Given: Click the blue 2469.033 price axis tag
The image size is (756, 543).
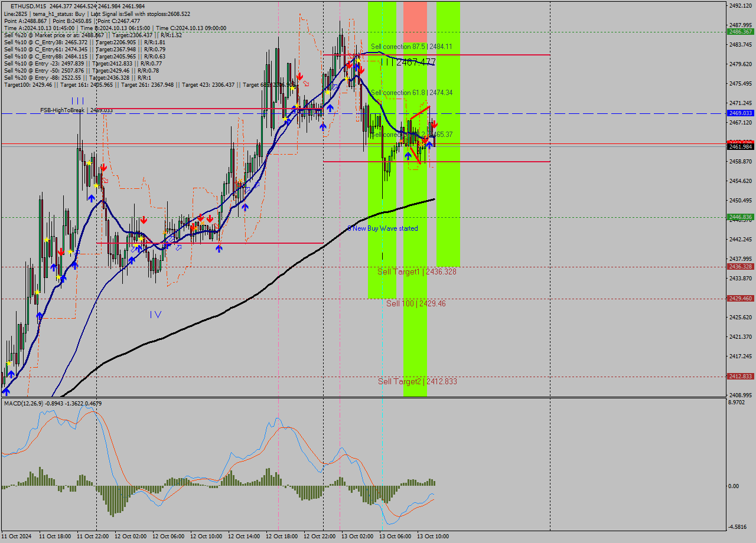Looking at the screenshot, I should click(740, 113).
